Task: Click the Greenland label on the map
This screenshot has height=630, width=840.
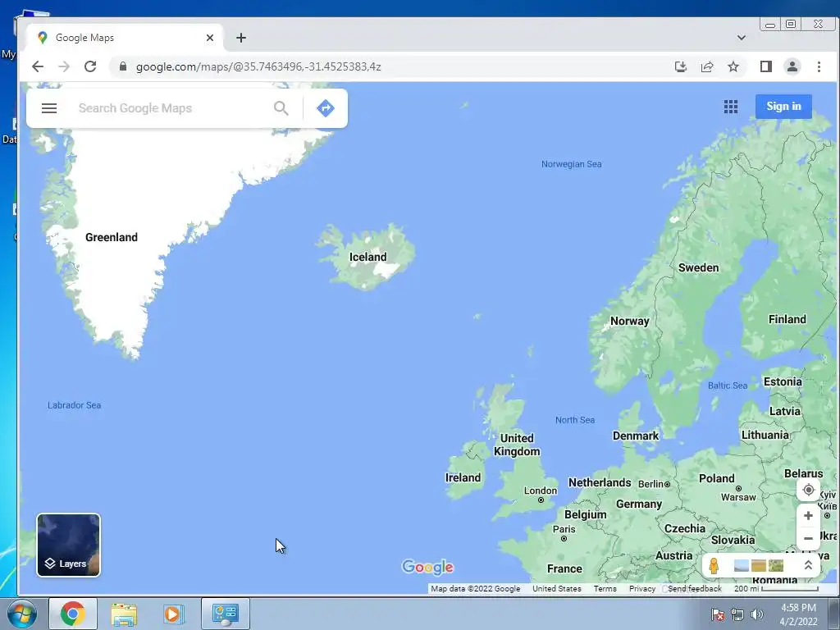Action: (x=112, y=237)
